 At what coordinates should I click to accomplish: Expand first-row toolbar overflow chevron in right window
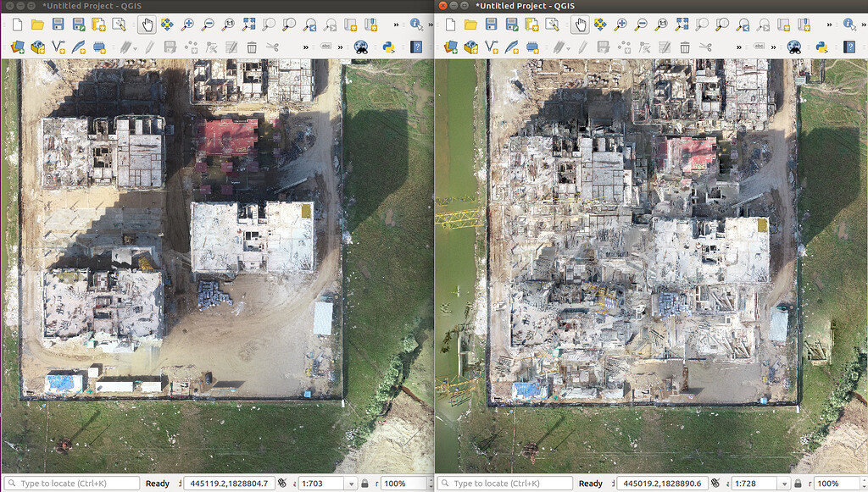[x=828, y=25]
